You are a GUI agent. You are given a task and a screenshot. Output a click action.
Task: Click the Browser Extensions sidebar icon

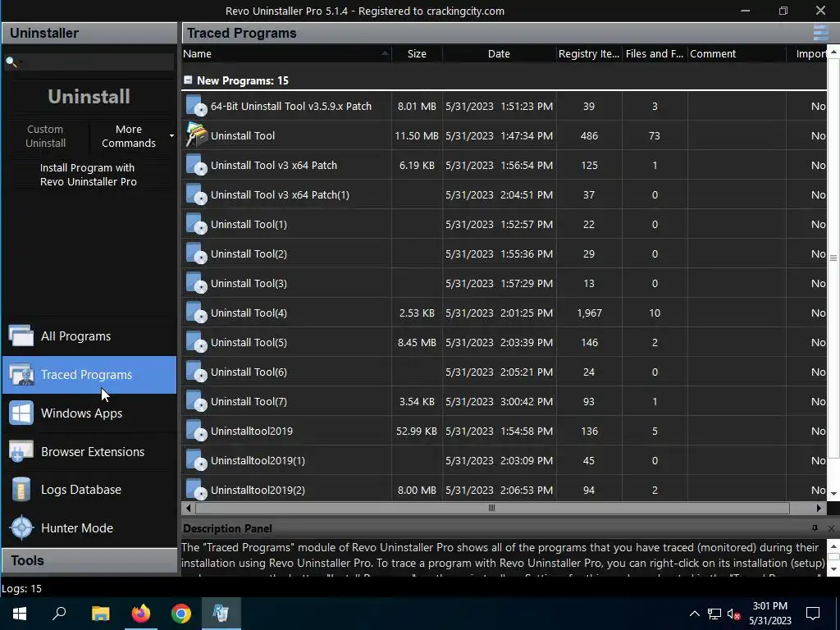[21, 452]
